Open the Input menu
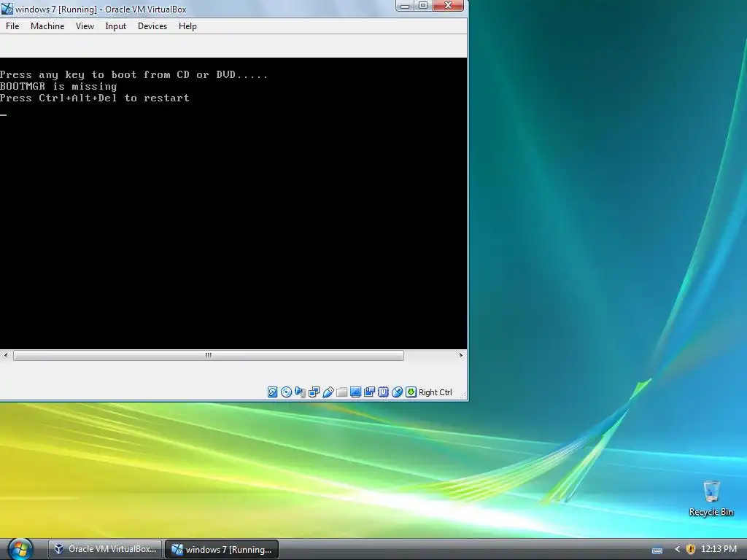747x560 pixels. (x=116, y=26)
